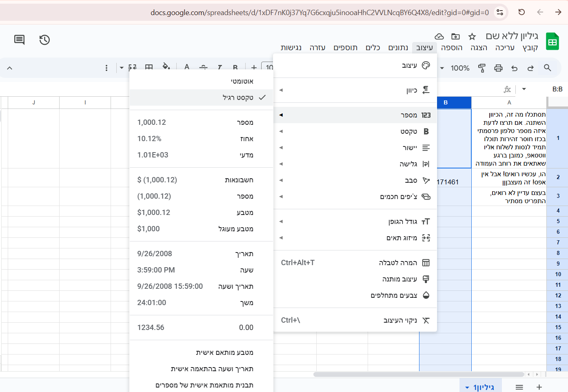Image resolution: width=568 pixels, height=392 pixels.
Task: Click the print icon in toolbar
Action: pyautogui.click(x=498, y=68)
